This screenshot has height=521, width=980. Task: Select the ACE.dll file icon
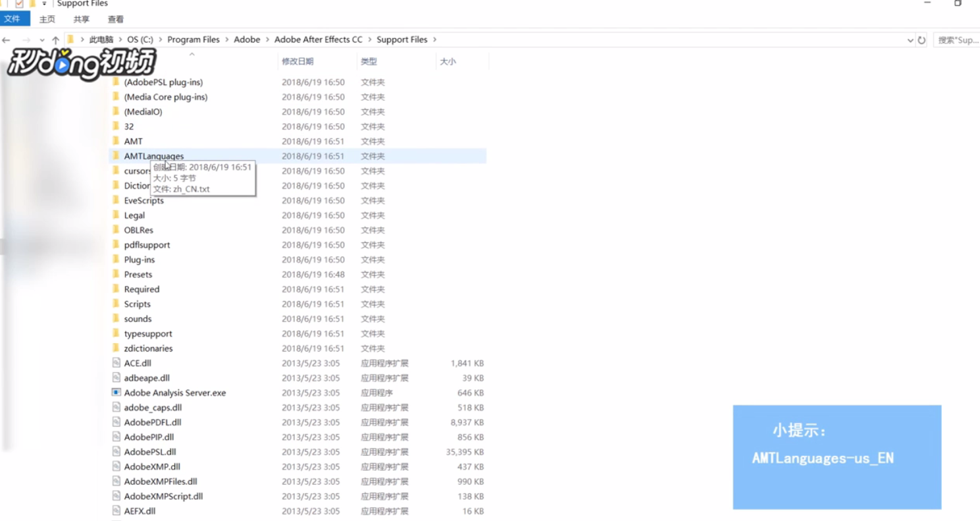[x=116, y=363]
